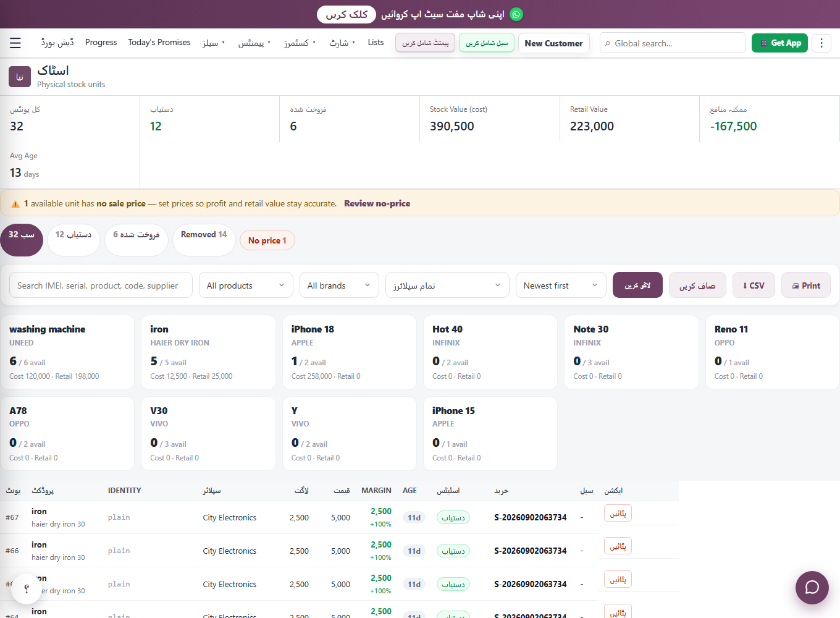Expand the شارٹ menu dropdown
Viewport: 840px width, 618px height.
pyautogui.click(x=342, y=43)
